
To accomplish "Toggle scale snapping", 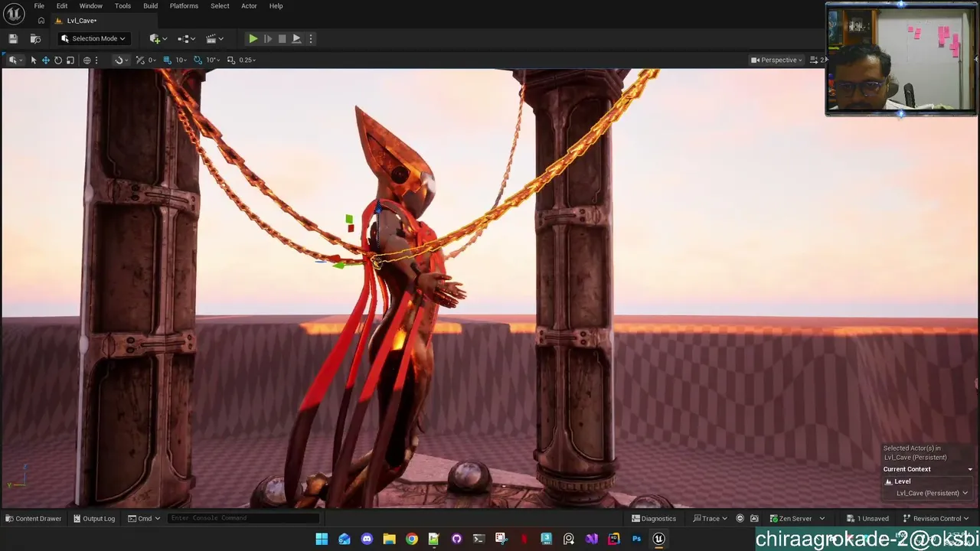I will coord(230,60).
